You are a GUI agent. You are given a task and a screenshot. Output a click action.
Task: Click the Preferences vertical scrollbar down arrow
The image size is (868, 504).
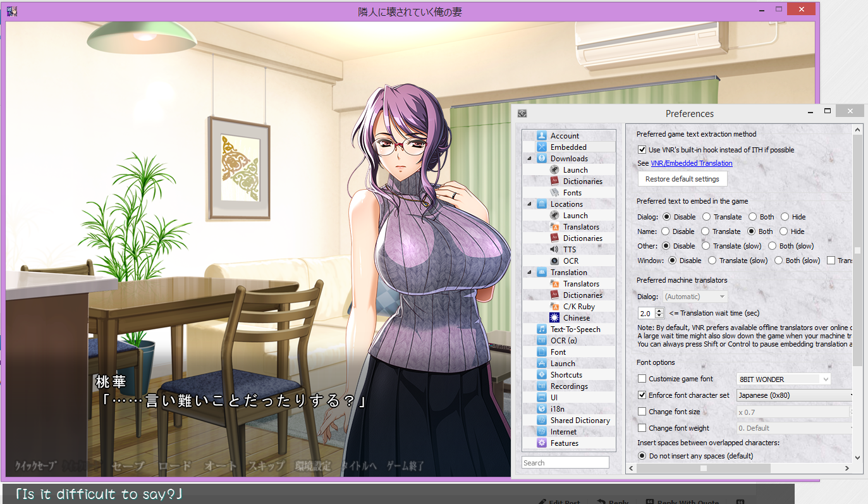(x=857, y=457)
